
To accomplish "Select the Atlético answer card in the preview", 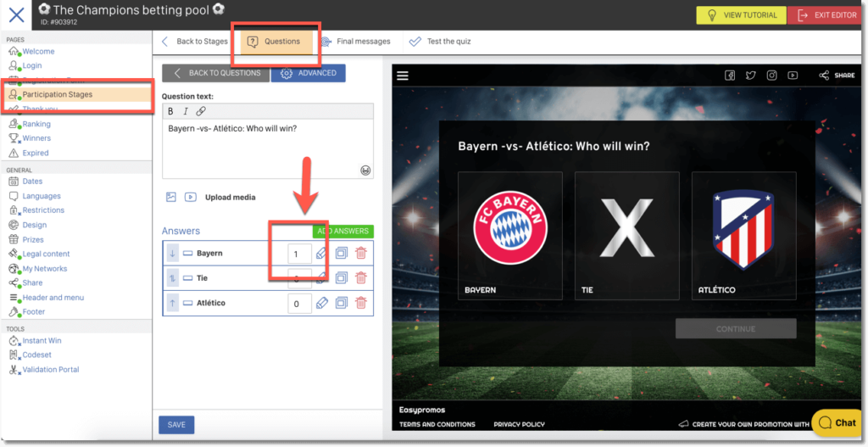I will (x=744, y=236).
